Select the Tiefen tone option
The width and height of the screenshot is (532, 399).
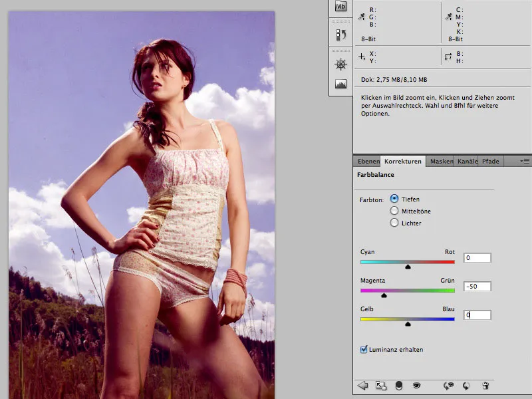[394, 199]
